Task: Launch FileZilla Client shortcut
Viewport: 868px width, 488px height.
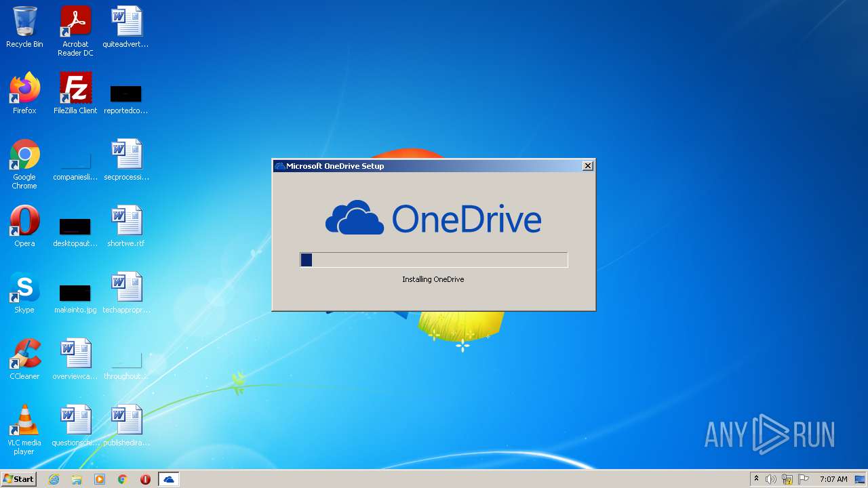Action: pos(75,94)
